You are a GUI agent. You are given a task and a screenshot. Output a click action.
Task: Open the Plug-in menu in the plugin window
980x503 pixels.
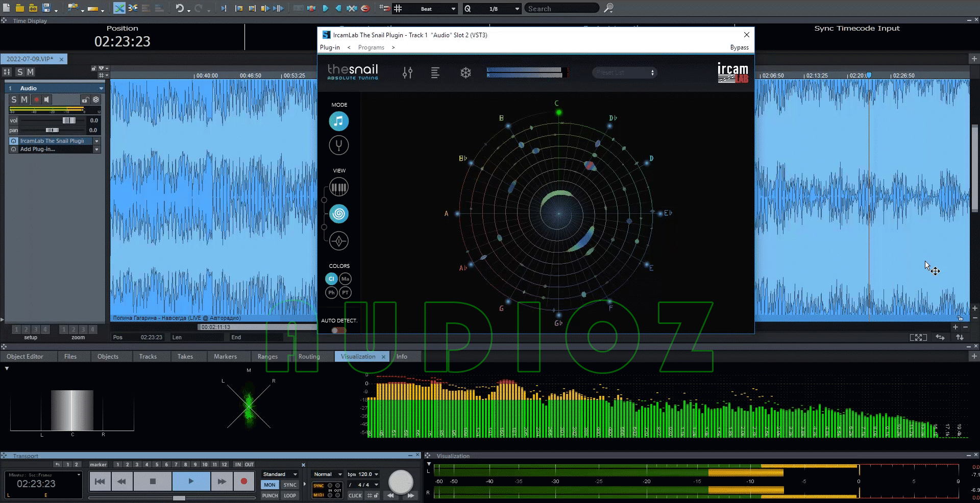pyautogui.click(x=330, y=47)
